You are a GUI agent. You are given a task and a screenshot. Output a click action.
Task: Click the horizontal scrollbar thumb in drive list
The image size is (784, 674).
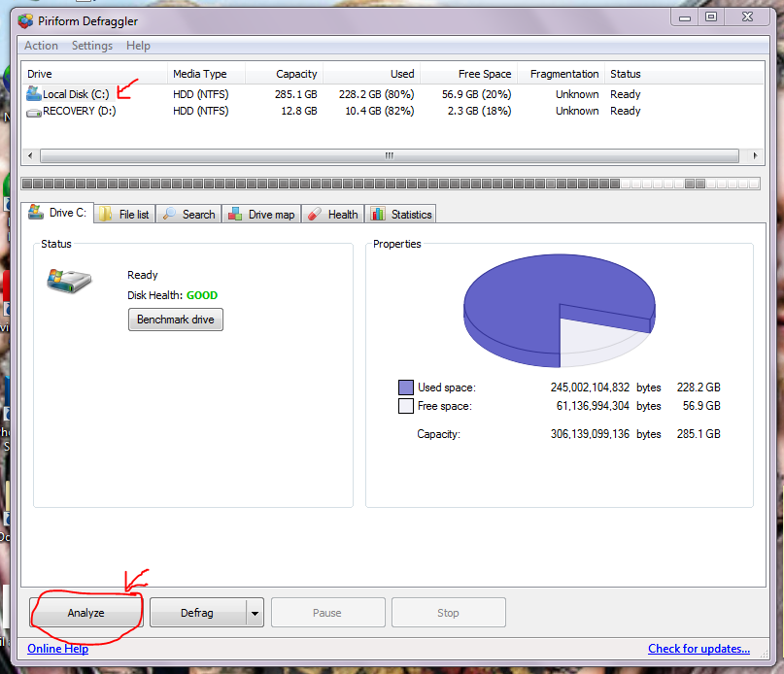[x=390, y=156]
